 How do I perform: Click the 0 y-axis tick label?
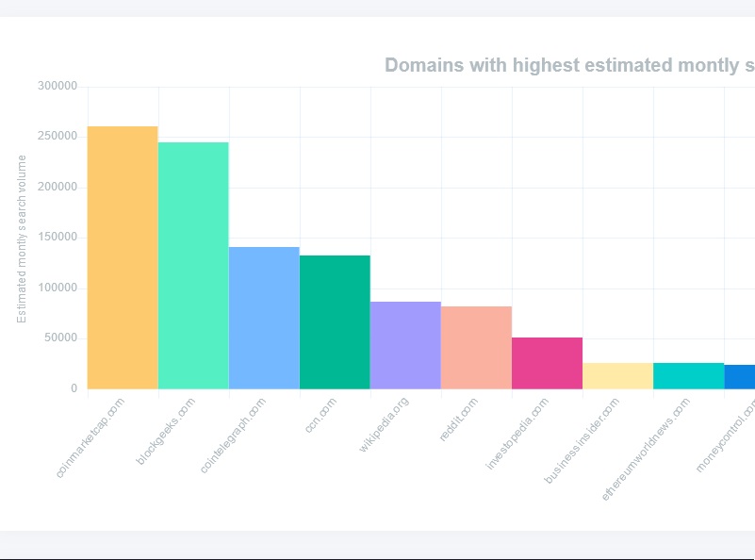point(74,388)
